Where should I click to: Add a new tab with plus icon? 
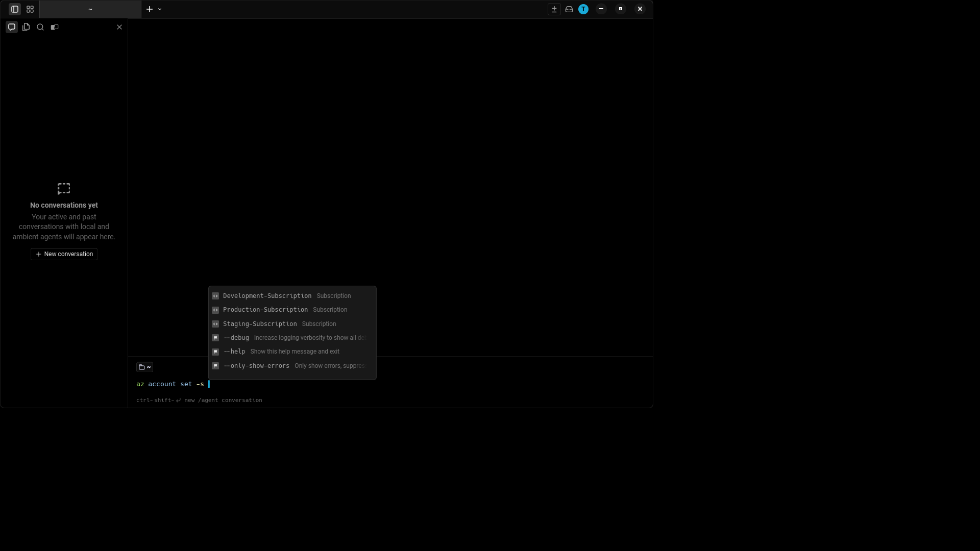(150, 9)
